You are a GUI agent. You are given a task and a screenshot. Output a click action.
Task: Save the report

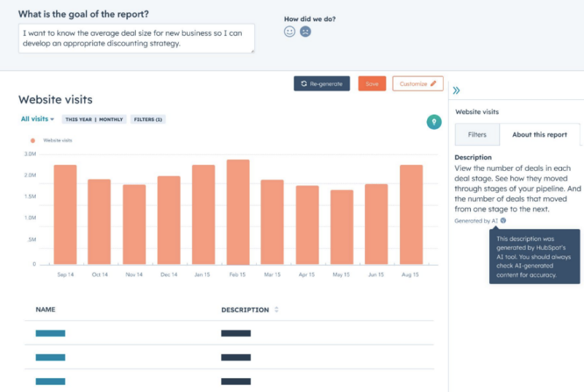tap(372, 84)
